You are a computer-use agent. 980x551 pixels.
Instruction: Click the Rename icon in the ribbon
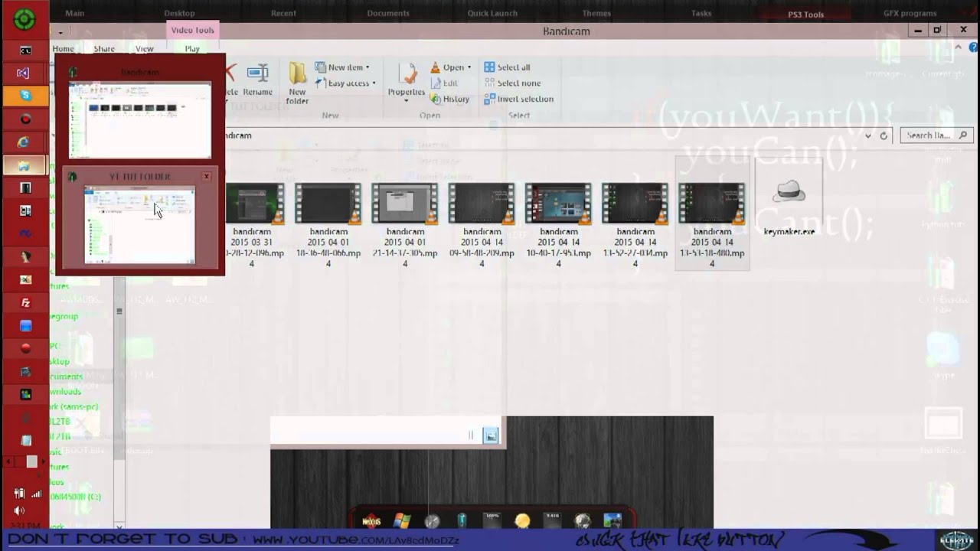(x=258, y=80)
